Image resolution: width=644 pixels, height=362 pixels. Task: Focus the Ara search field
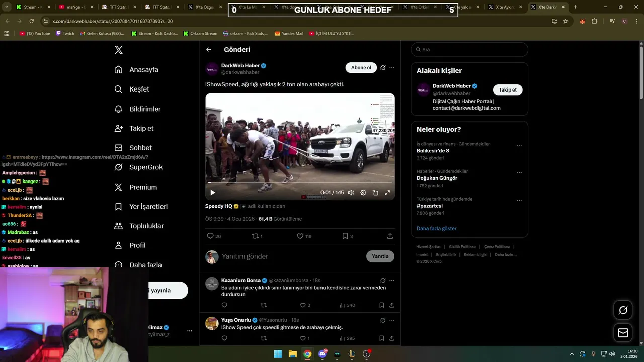click(469, 50)
